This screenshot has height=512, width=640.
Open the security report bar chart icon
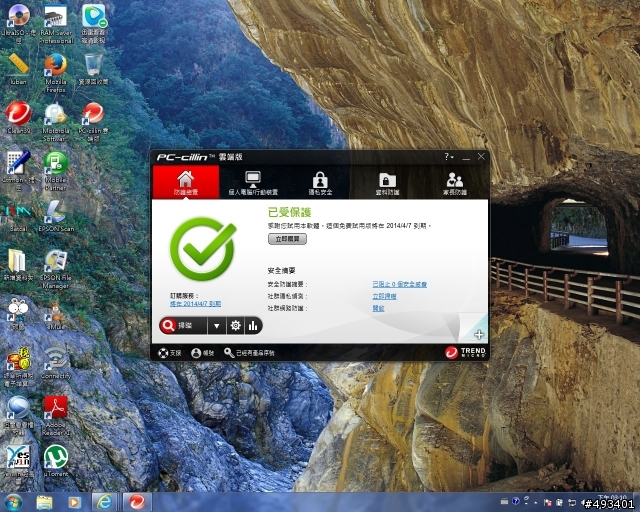(253, 326)
